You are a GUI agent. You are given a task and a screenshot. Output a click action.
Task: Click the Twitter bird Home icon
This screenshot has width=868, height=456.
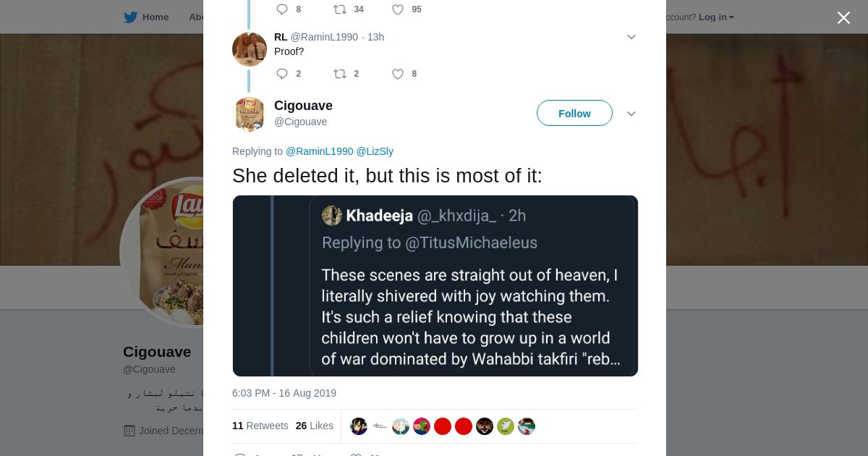(x=130, y=17)
